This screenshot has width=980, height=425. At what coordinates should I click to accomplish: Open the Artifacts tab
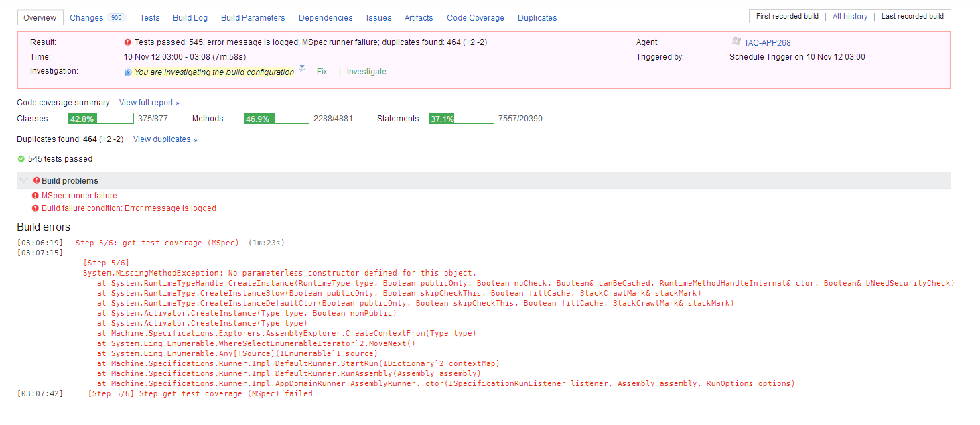[419, 18]
